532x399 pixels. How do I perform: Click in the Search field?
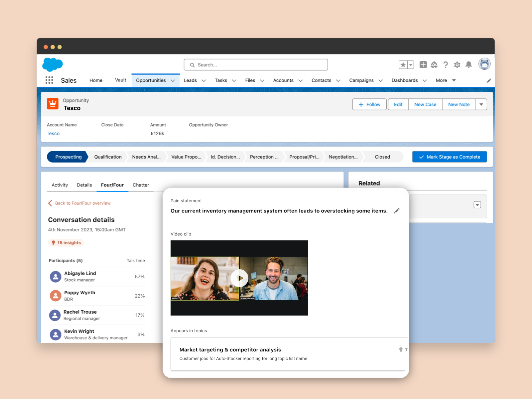[256, 65]
